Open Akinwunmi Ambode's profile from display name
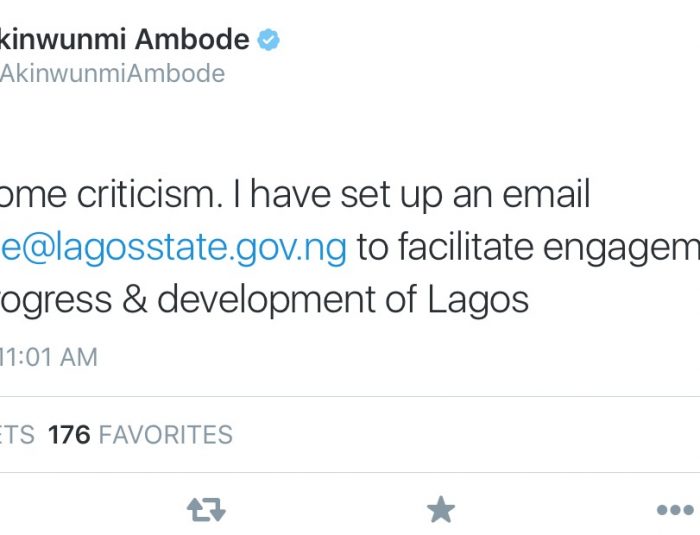The width and height of the screenshot is (700, 535). tap(124, 39)
